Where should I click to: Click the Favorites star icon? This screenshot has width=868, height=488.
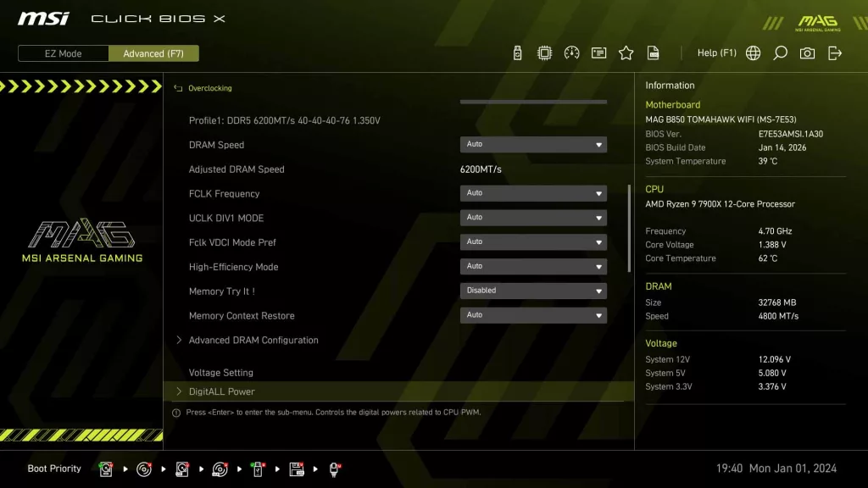626,52
